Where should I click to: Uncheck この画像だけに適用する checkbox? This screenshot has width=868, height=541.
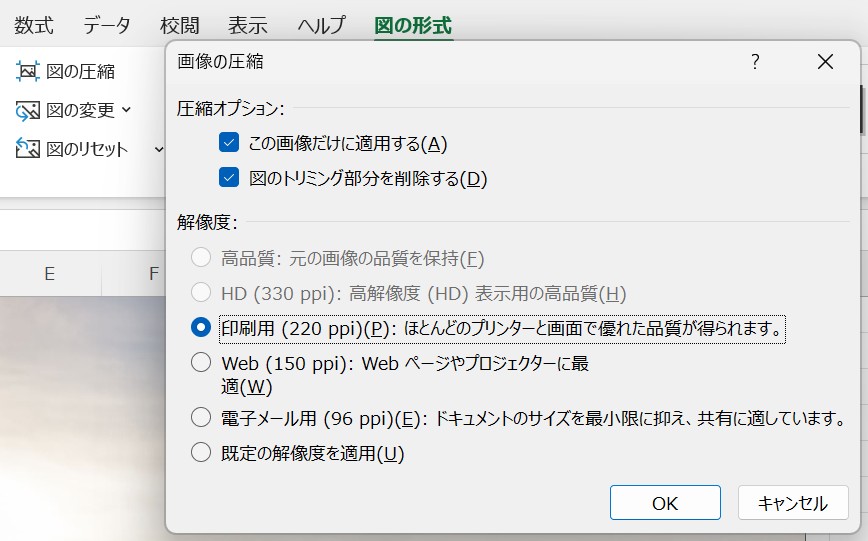click(230, 143)
